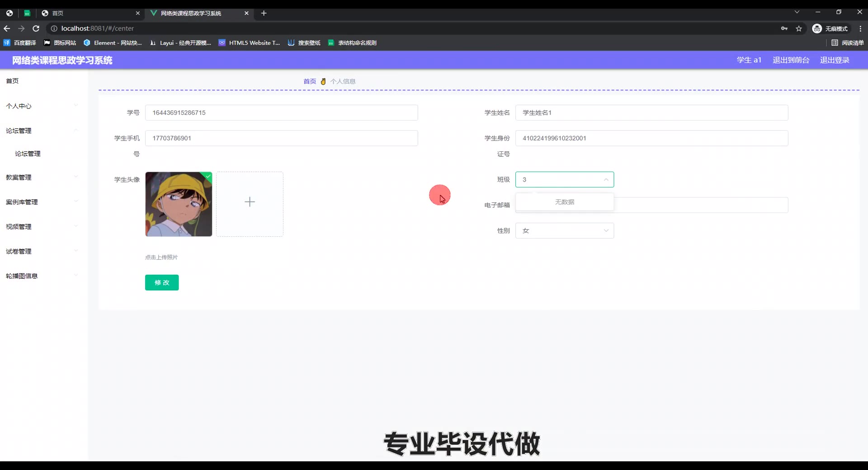This screenshot has height=470, width=868.
Task: Open the 阅读清单 reading list
Action: point(848,43)
